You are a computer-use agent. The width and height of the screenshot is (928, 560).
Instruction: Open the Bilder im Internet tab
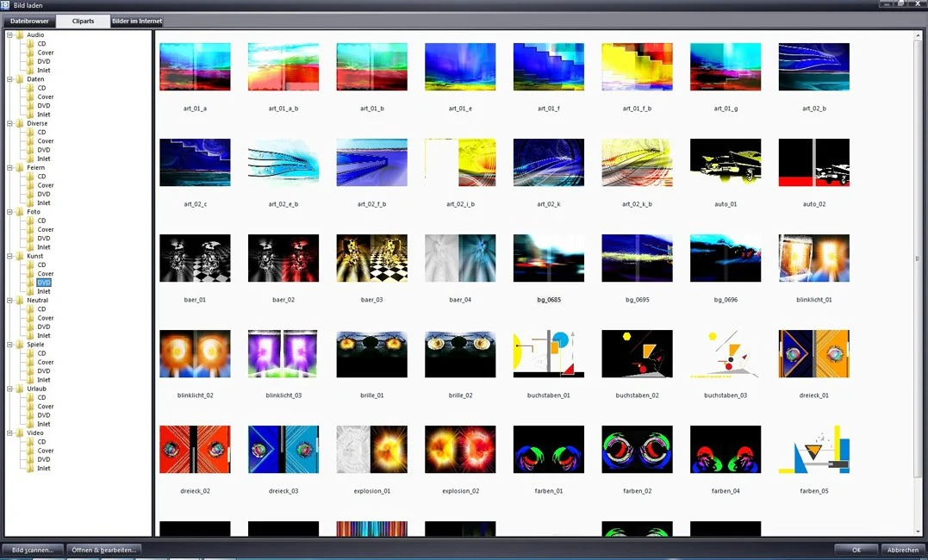tap(137, 22)
